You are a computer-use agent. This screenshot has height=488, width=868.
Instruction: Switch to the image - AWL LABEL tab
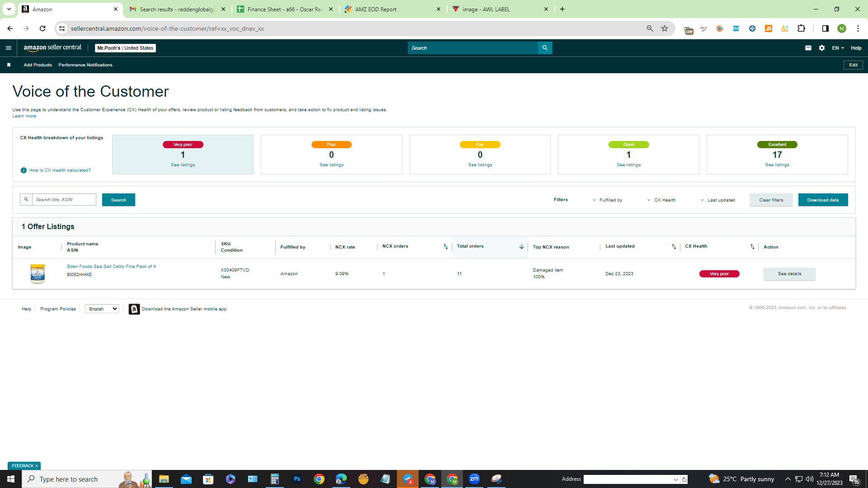click(x=500, y=9)
